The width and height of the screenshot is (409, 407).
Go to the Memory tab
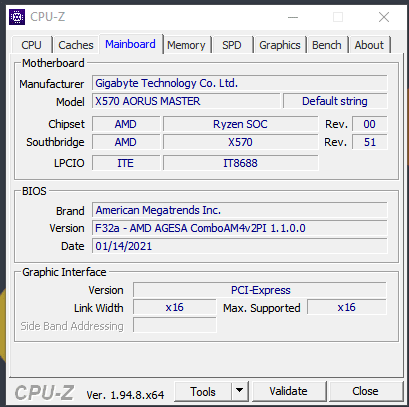point(186,45)
